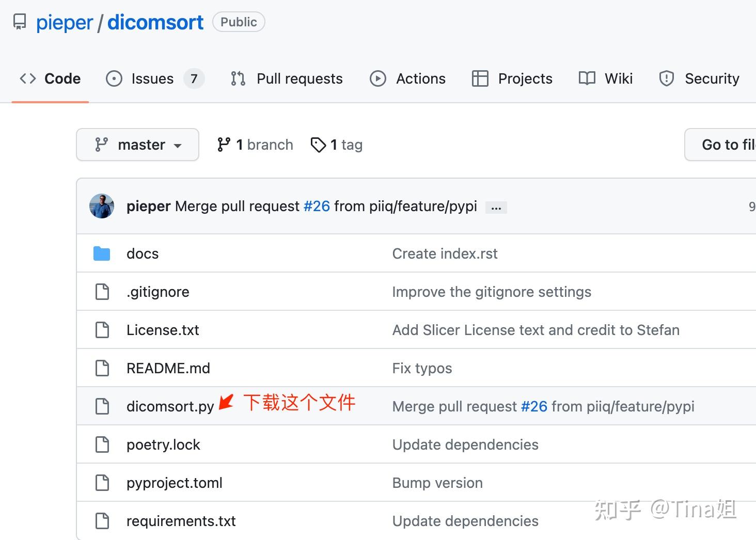
Task: Click pieper's avatar thumbnail in commit row
Action: coord(102,206)
